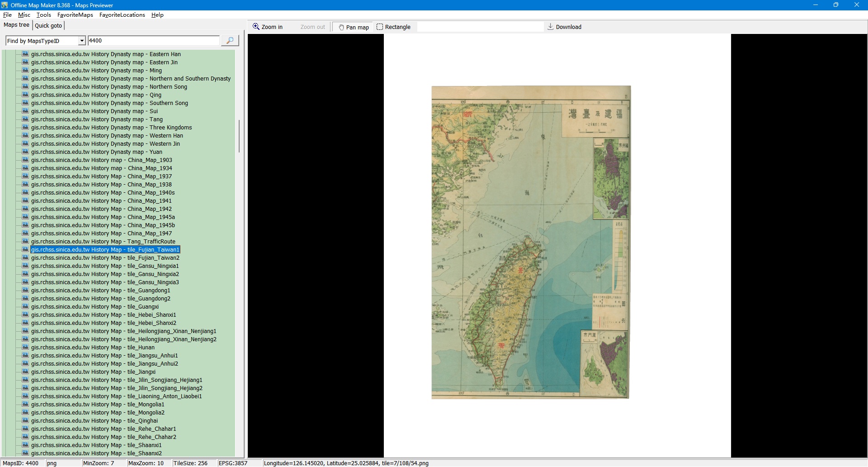Viewport: 868px width, 467px height.
Task: Click the Taiwan historical map preview
Action: point(530,242)
